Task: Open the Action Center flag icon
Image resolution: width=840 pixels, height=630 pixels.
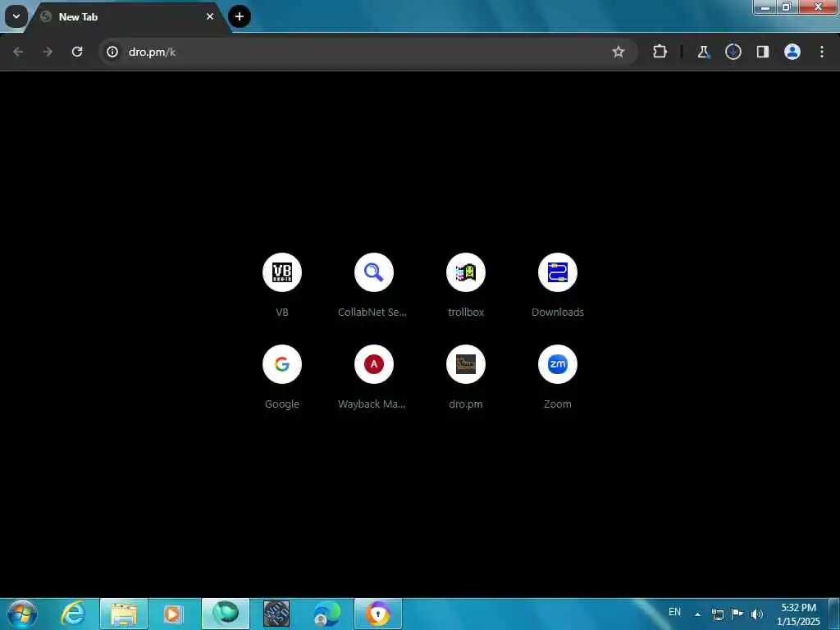Action: tap(737, 614)
